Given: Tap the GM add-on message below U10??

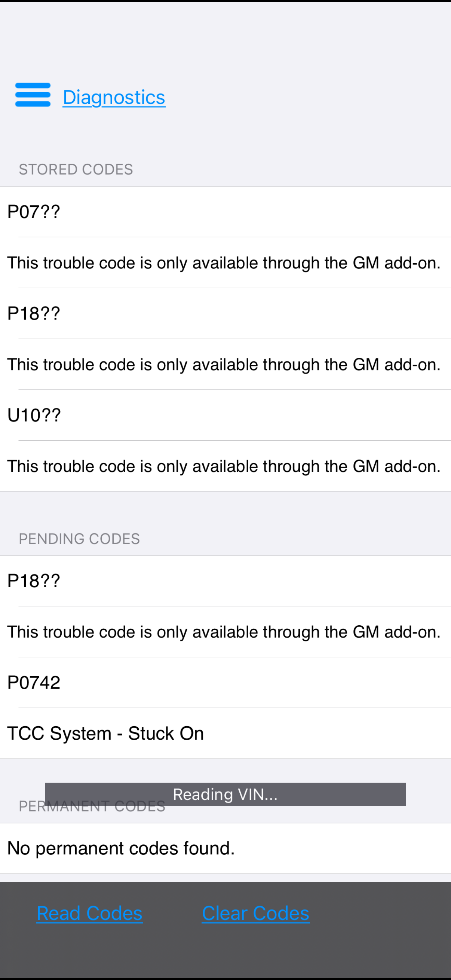Looking at the screenshot, I should pos(225,466).
